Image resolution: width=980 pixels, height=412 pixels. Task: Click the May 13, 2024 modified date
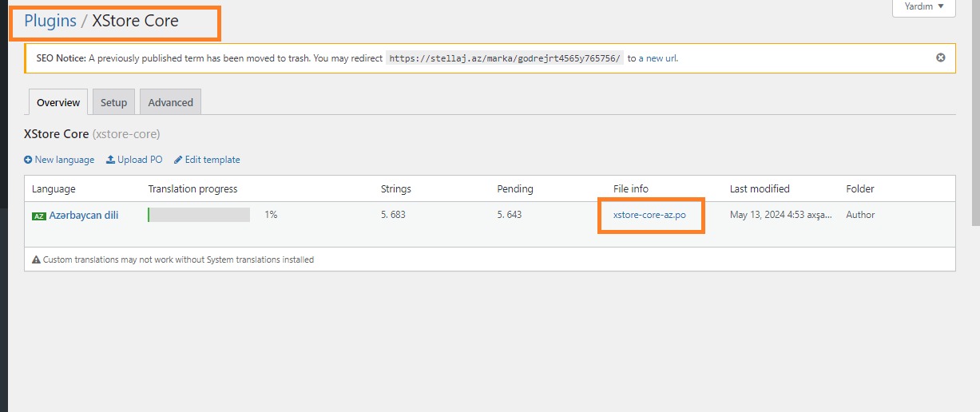[x=781, y=215]
